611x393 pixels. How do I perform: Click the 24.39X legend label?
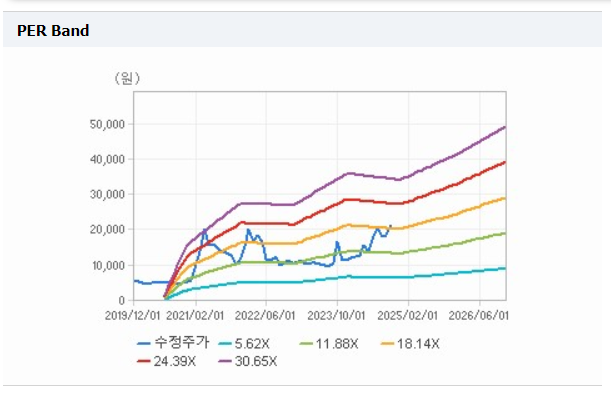coord(175,361)
